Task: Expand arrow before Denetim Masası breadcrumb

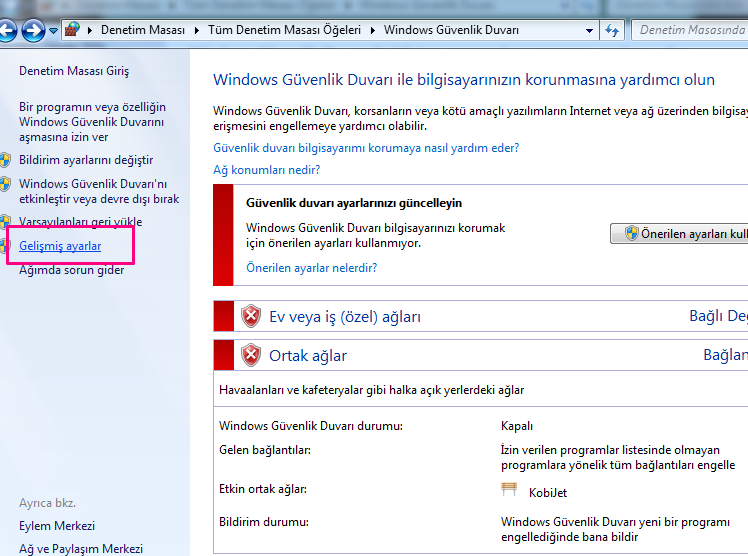Action: coord(90,31)
